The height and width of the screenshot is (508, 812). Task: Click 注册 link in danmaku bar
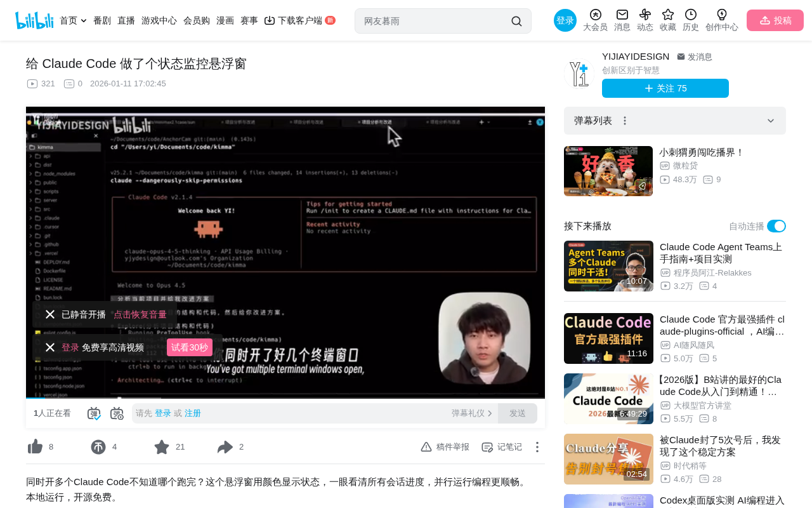tap(193, 413)
